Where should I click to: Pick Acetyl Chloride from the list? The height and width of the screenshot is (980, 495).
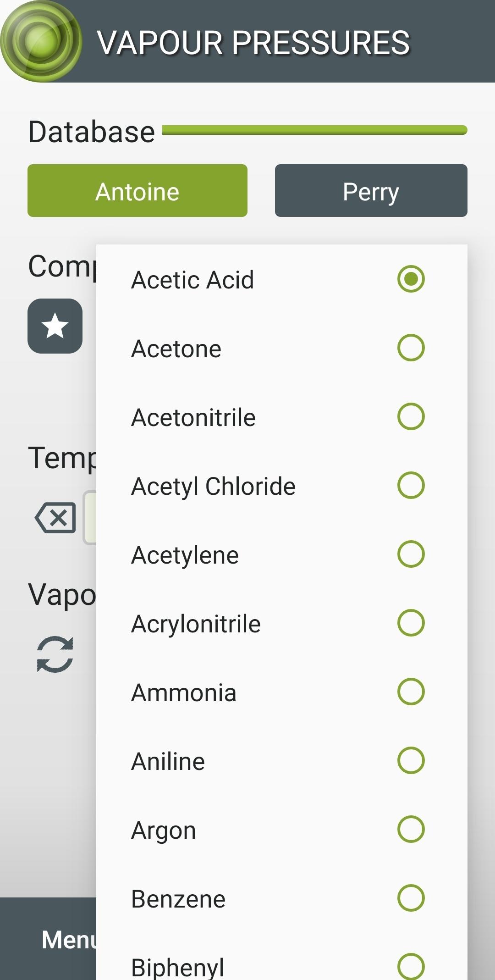pos(282,486)
